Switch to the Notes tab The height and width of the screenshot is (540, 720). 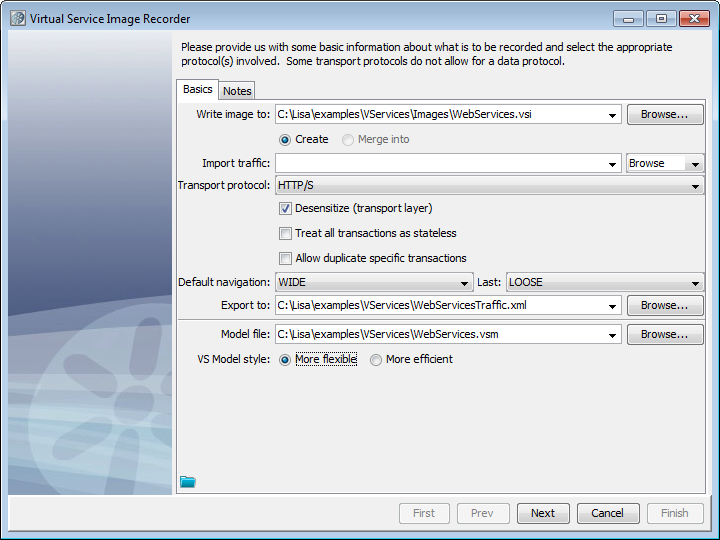tap(237, 91)
